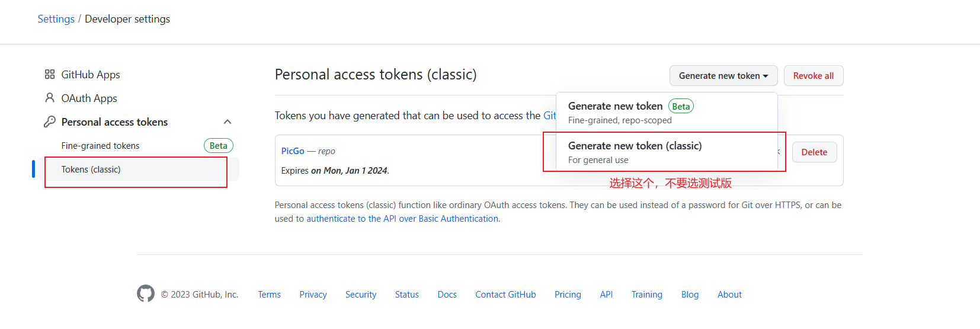Image resolution: width=980 pixels, height=329 pixels.
Task: Visit the Privacy footer link
Action: pos(313,295)
